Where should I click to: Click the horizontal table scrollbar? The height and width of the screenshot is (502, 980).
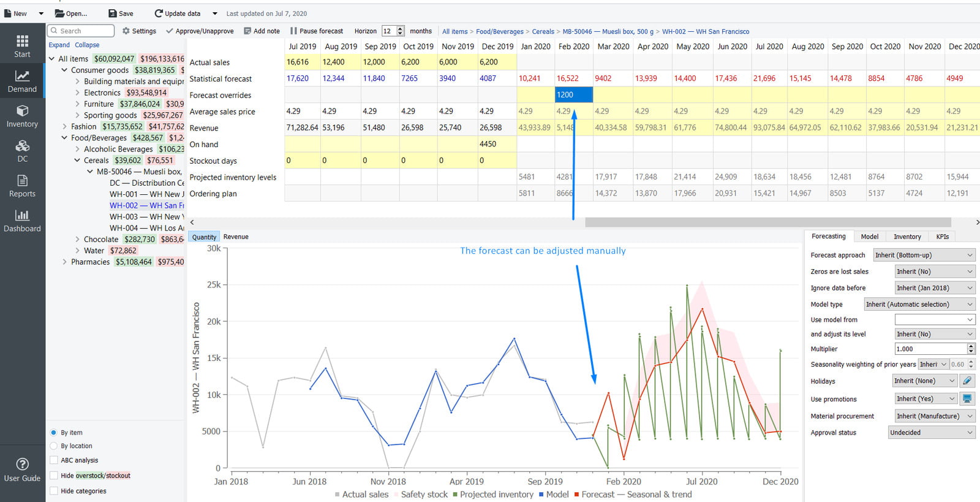pos(768,222)
